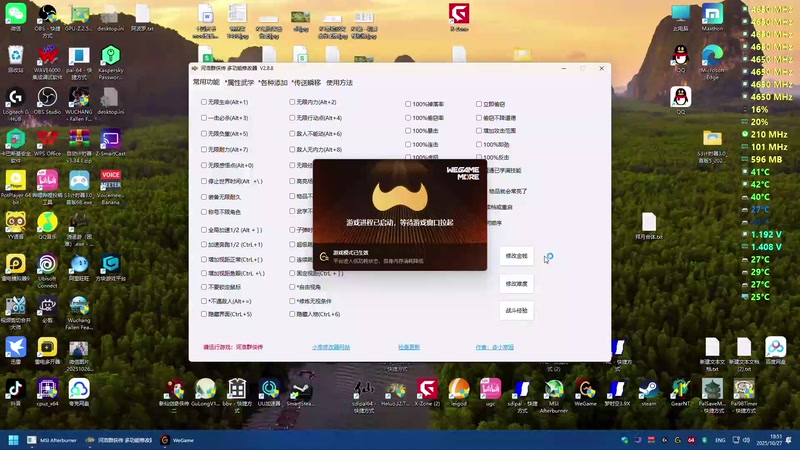The width and height of the screenshot is (800, 450).
Task: Launch the Logitech G HUB desktop icon
Action: click(15, 104)
